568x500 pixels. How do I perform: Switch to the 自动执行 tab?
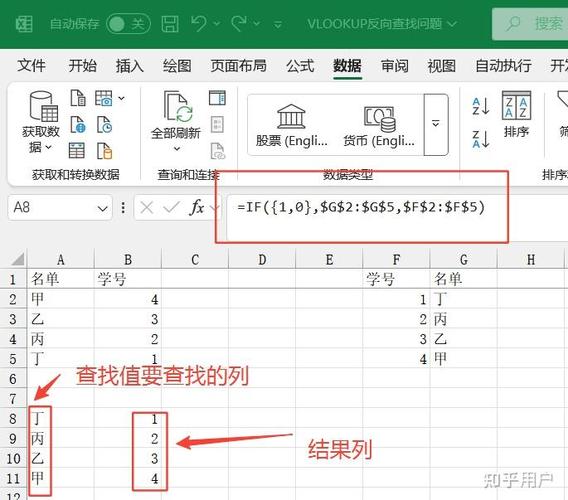coord(504,66)
